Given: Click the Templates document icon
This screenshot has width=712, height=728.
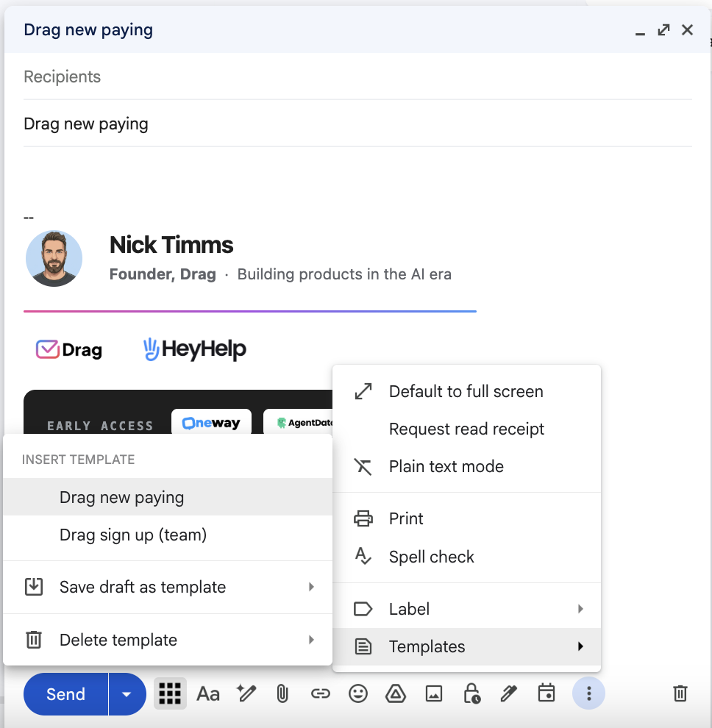Looking at the screenshot, I should tap(363, 646).
